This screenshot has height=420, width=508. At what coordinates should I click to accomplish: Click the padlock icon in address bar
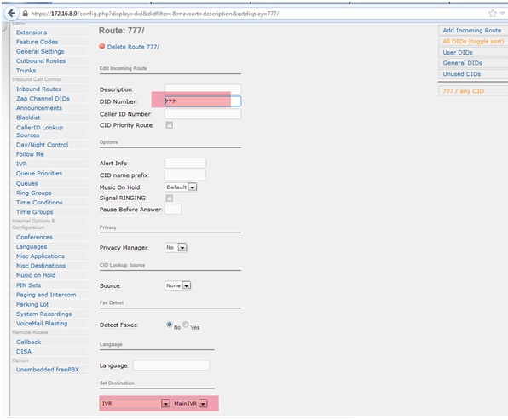pos(26,14)
